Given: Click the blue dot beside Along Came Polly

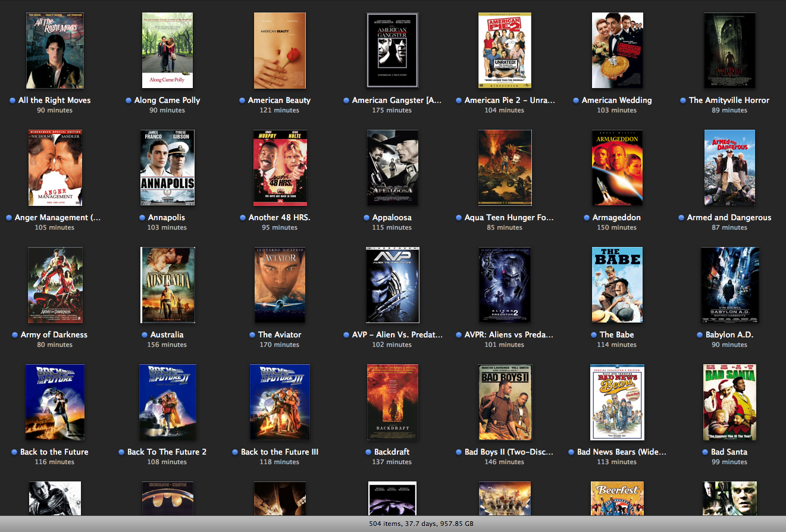Looking at the screenshot, I should tap(129, 101).
